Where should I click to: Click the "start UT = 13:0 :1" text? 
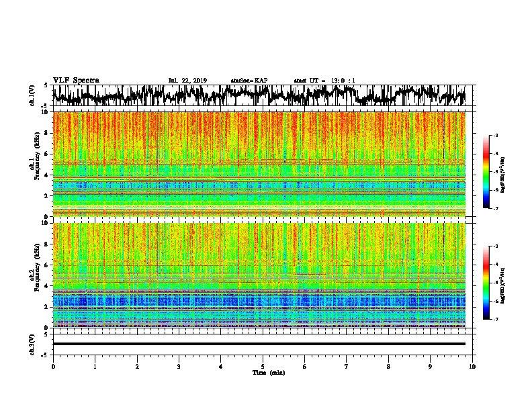tap(324, 81)
